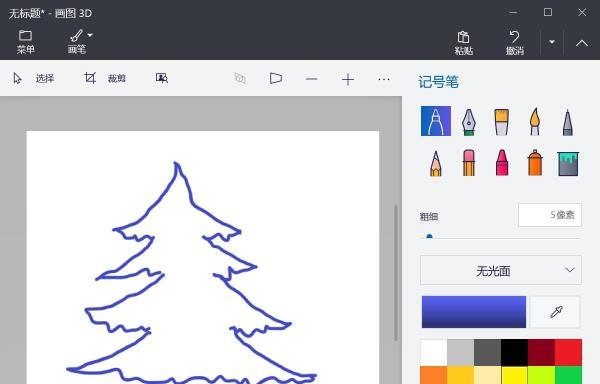Image resolution: width=600 pixels, height=384 pixels.
Task: Choose the orange color swatch
Action: click(434, 375)
